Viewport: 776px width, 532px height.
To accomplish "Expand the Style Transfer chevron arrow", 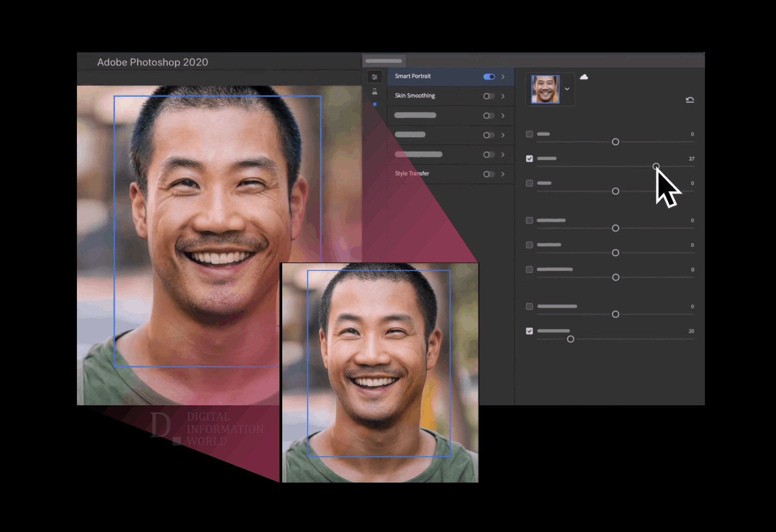I will click(x=503, y=174).
